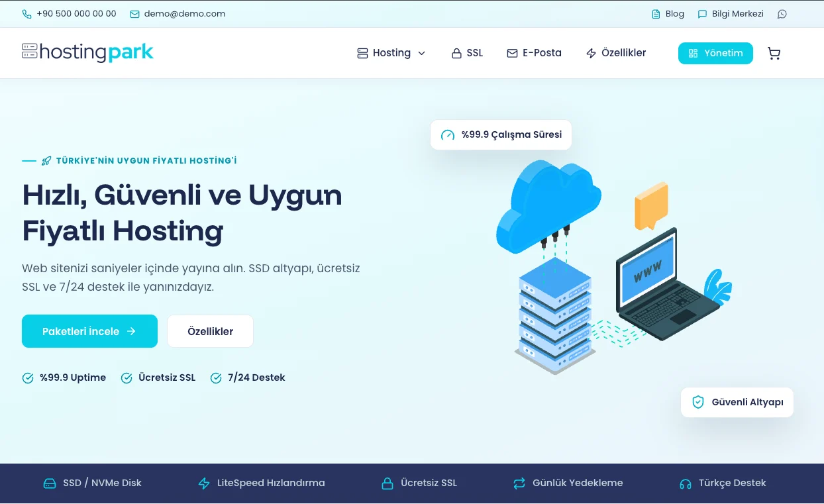Click the grid icon inside Yönetim button
The image size is (824, 504).
point(694,54)
